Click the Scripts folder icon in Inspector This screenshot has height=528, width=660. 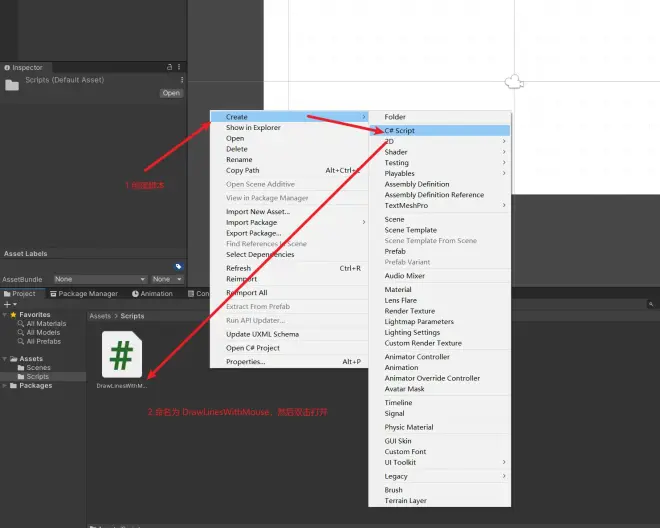tap(12, 85)
